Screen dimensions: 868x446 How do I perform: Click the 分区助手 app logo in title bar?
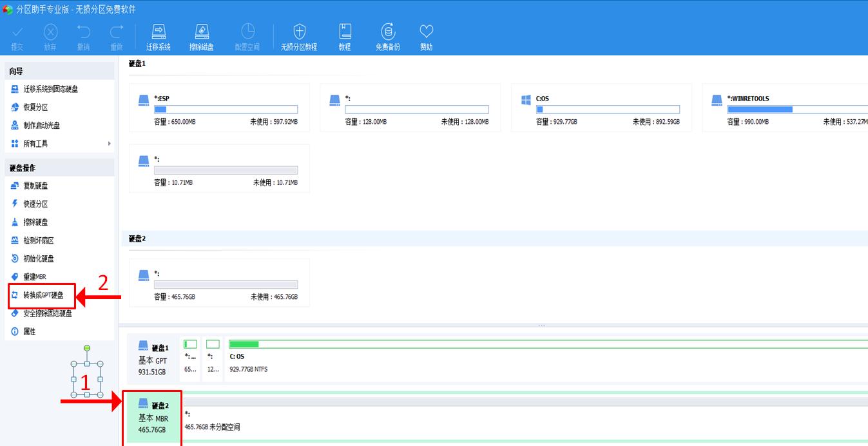[x=8, y=9]
